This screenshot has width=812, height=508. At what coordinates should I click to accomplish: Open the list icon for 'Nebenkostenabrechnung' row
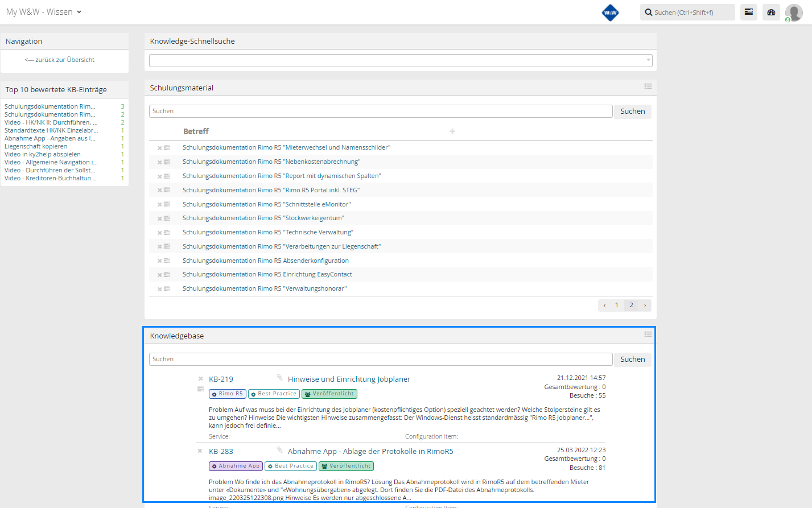point(167,162)
